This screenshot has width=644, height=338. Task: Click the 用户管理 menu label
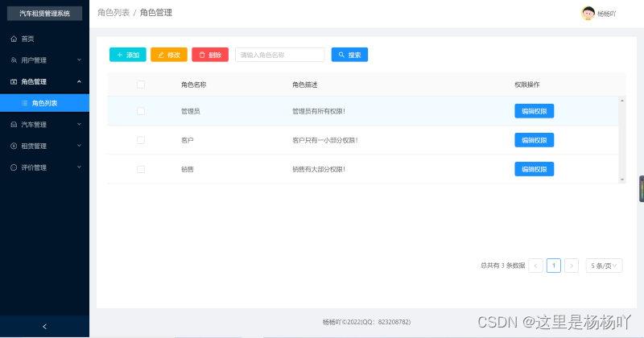click(x=34, y=60)
